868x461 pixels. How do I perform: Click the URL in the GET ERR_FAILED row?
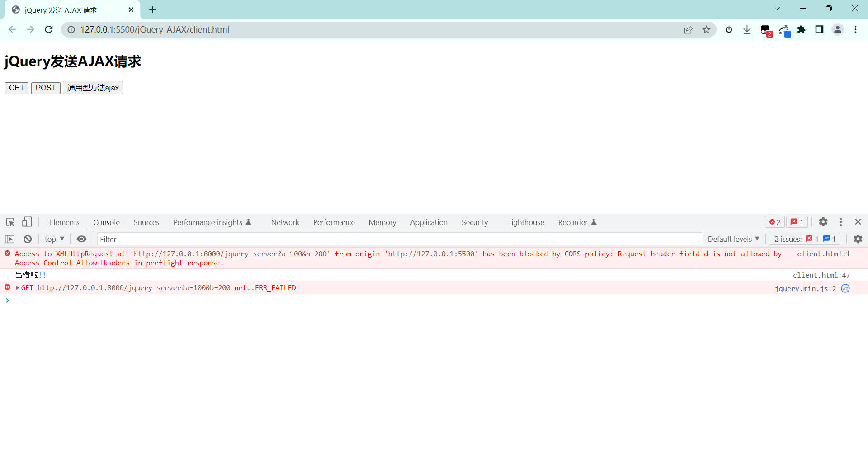coord(134,288)
